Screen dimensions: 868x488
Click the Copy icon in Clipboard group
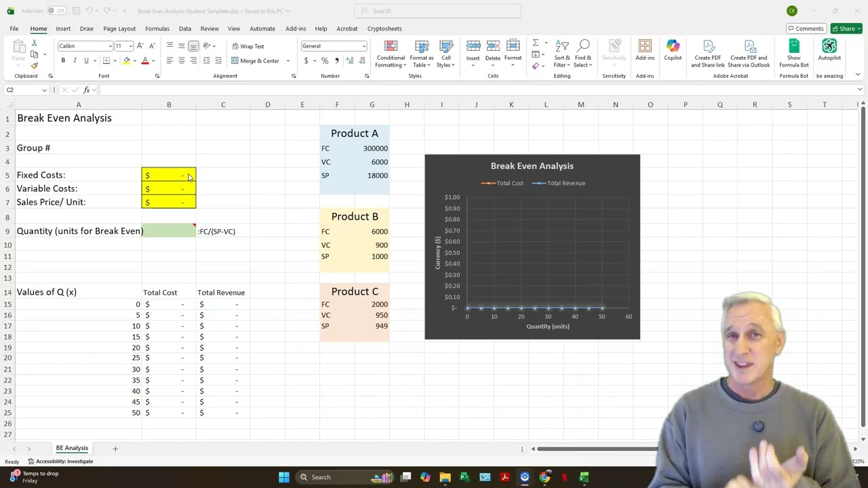coord(35,55)
